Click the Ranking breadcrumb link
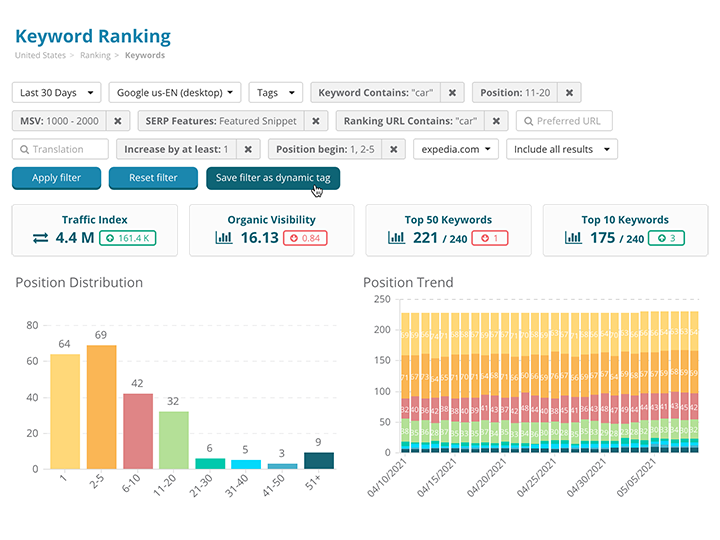720x540 pixels. [95, 56]
